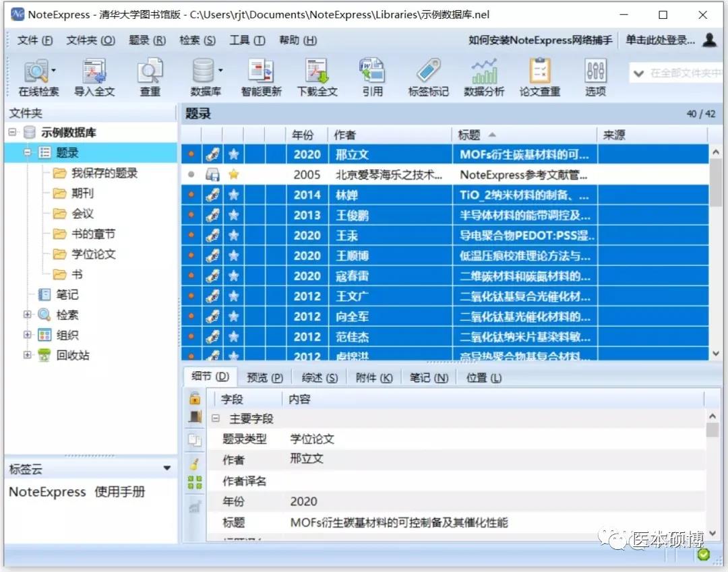Expand the 回收站 tree node
The height and width of the screenshot is (572, 728).
[28, 355]
